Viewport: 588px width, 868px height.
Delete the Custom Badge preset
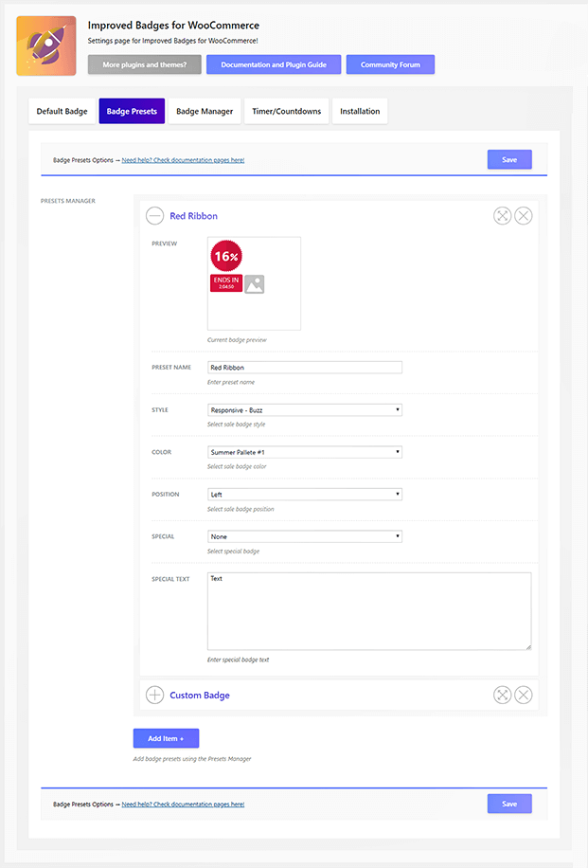click(x=523, y=696)
